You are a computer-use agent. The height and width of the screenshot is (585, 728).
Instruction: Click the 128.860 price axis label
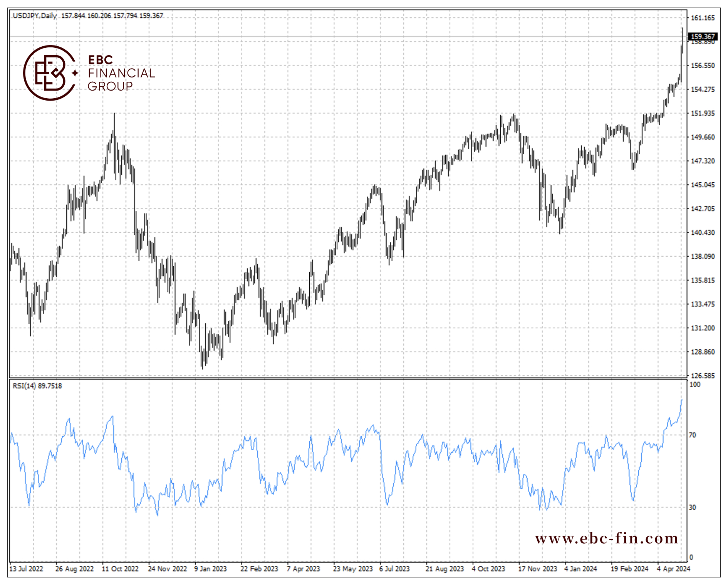point(703,352)
